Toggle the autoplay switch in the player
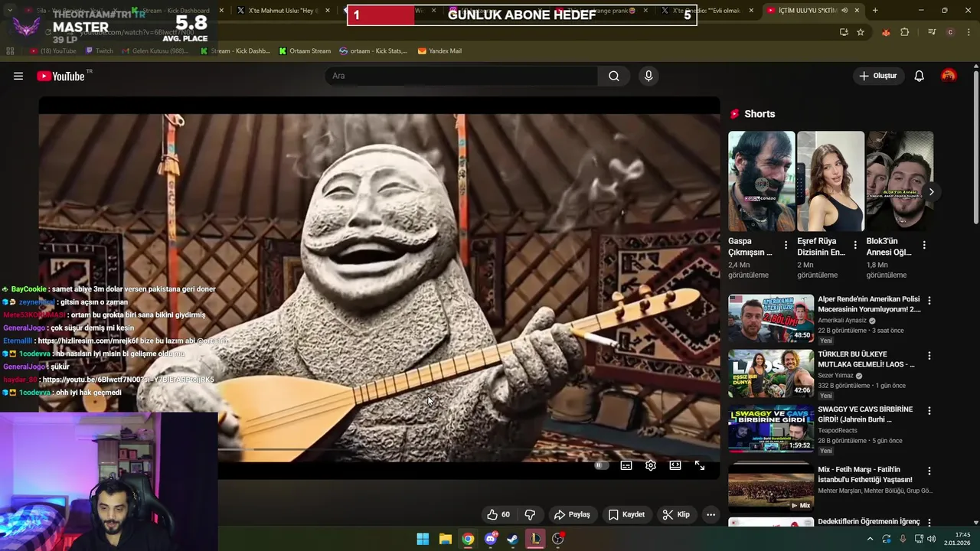Viewport: 980px width, 551px height. click(x=601, y=465)
